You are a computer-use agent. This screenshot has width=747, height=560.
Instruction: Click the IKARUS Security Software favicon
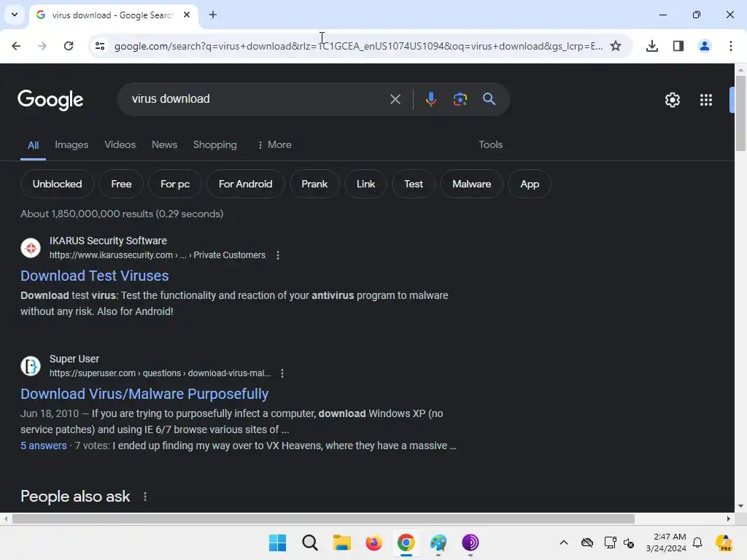click(x=31, y=248)
